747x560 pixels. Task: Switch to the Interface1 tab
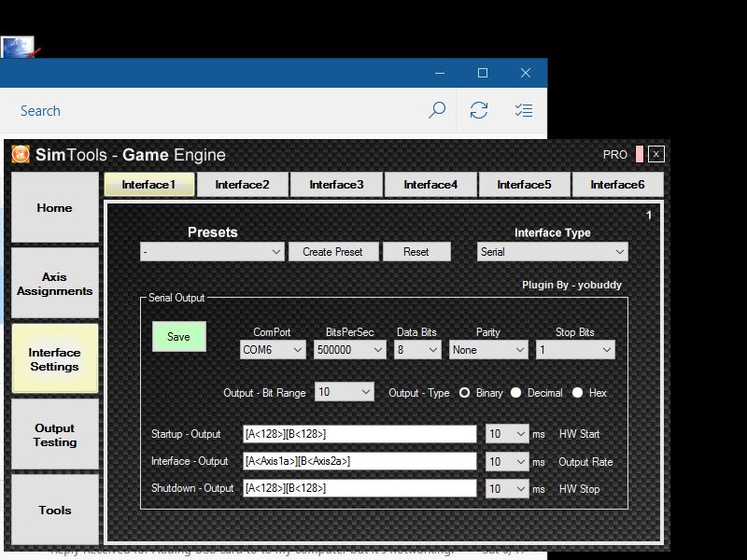point(149,184)
